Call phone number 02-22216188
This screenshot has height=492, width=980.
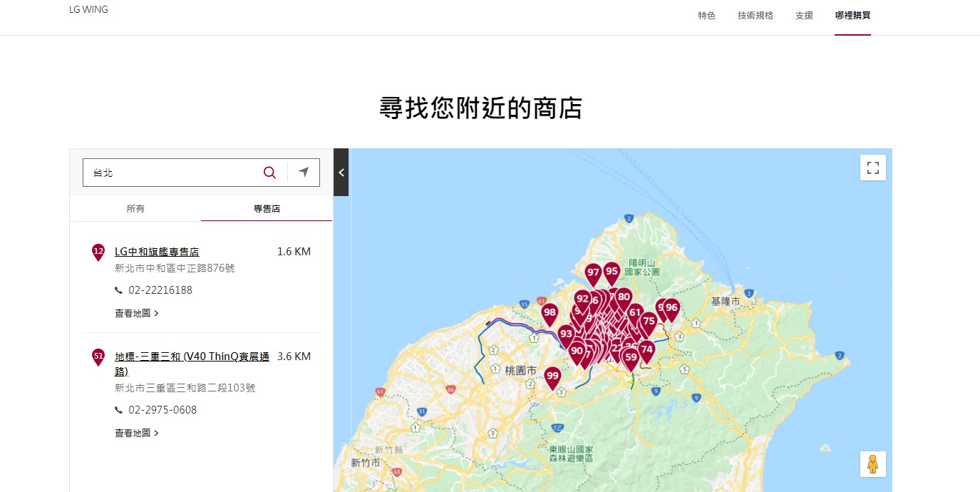160,290
